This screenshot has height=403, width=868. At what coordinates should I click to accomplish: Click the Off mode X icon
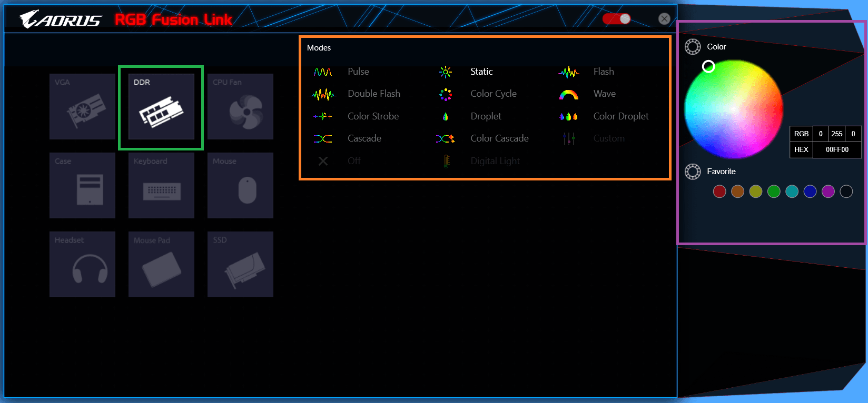tap(323, 161)
